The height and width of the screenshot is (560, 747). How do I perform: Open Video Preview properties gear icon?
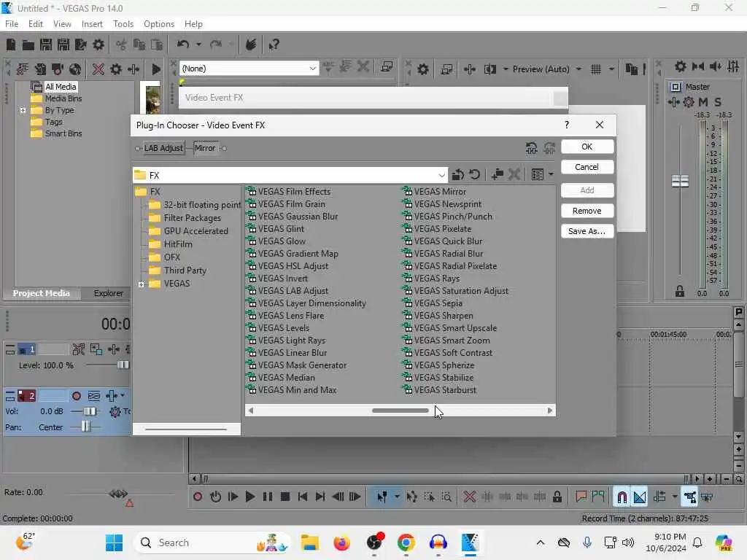click(422, 69)
